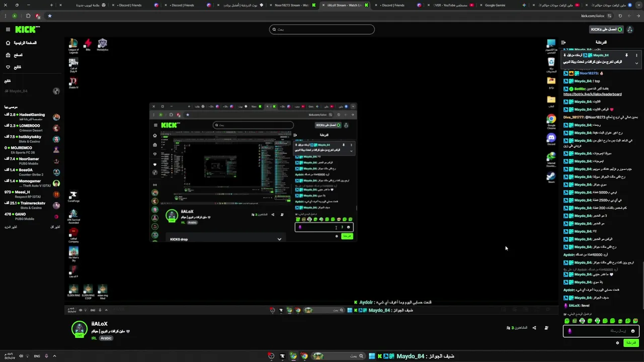Open followed channel Maydo_84
644x362 pixels.
tap(32, 91)
